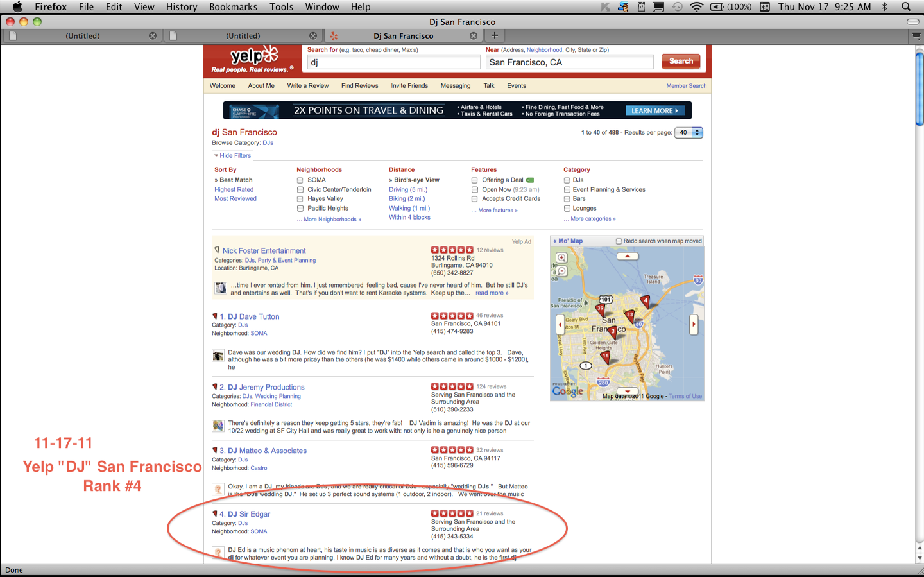Switch to the first Untitled tab

pyautogui.click(x=82, y=36)
